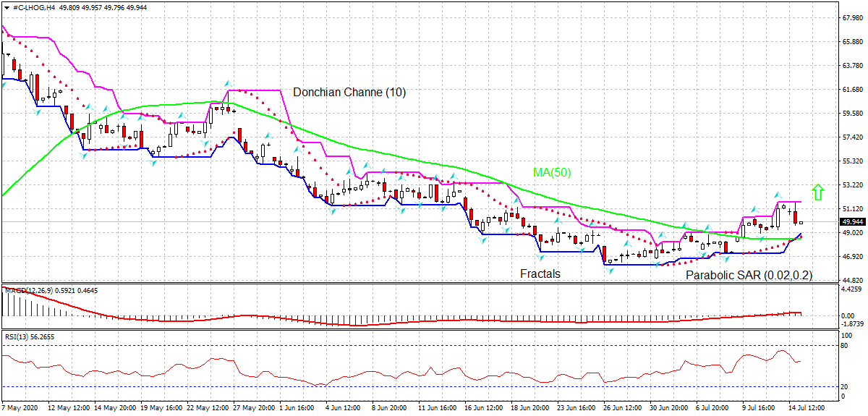The width and height of the screenshot is (868, 416).
Task: Click the green upward arrow signal
Action: pos(817,192)
